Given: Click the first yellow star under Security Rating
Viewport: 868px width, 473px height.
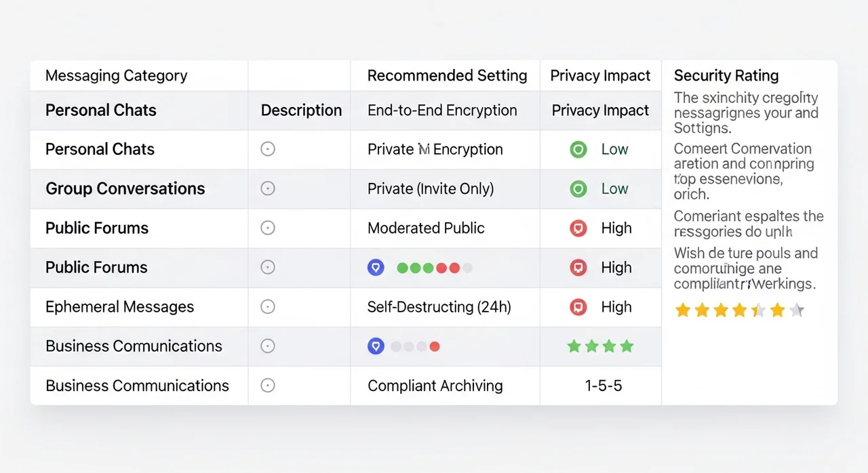Looking at the screenshot, I should pos(683,310).
